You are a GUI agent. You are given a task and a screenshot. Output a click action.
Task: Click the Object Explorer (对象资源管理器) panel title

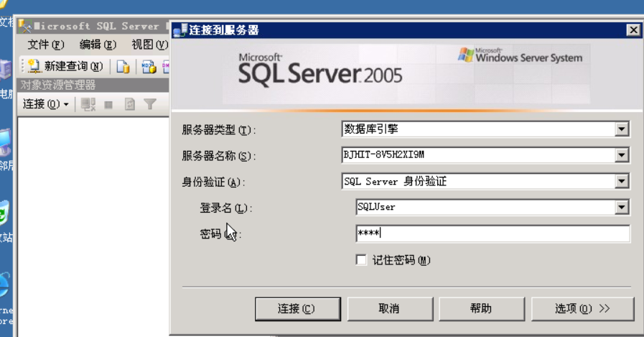click(58, 85)
